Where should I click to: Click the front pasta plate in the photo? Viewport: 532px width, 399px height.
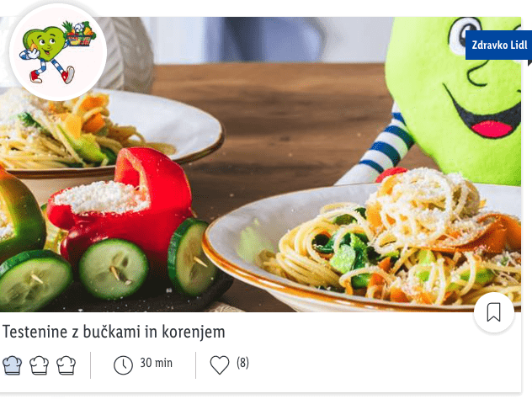363,244
